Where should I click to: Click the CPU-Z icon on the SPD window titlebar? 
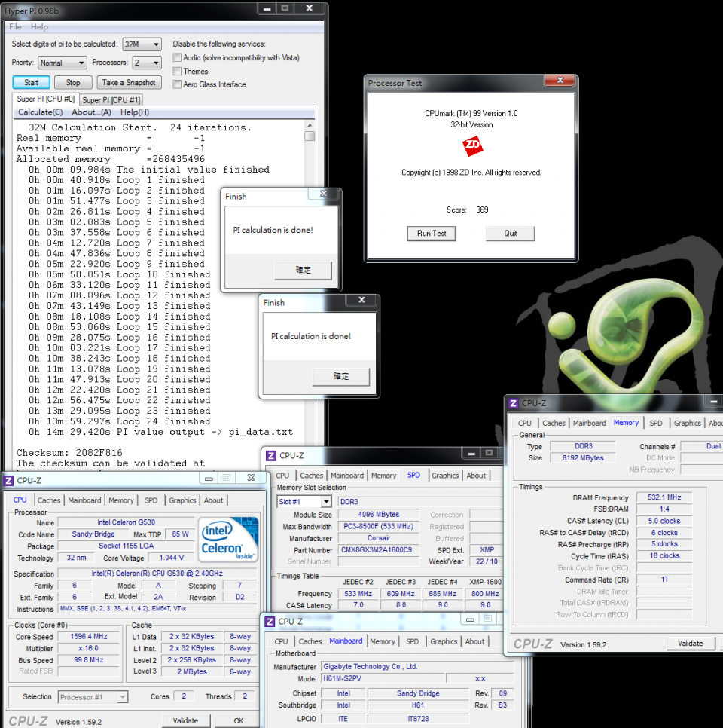click(x=271, y=455)
